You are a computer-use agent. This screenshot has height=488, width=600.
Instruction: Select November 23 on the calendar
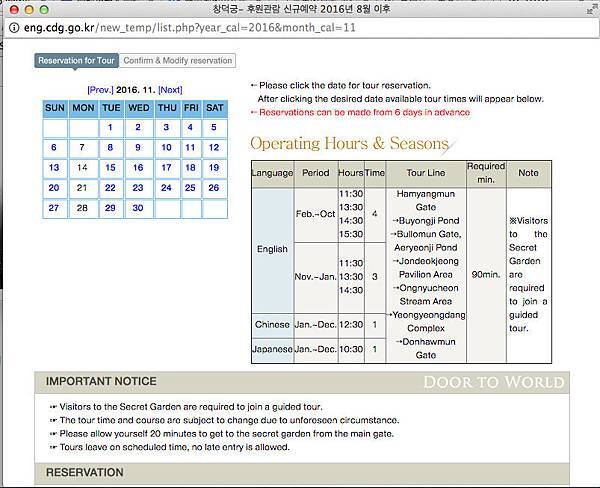[x=138, y=188]
